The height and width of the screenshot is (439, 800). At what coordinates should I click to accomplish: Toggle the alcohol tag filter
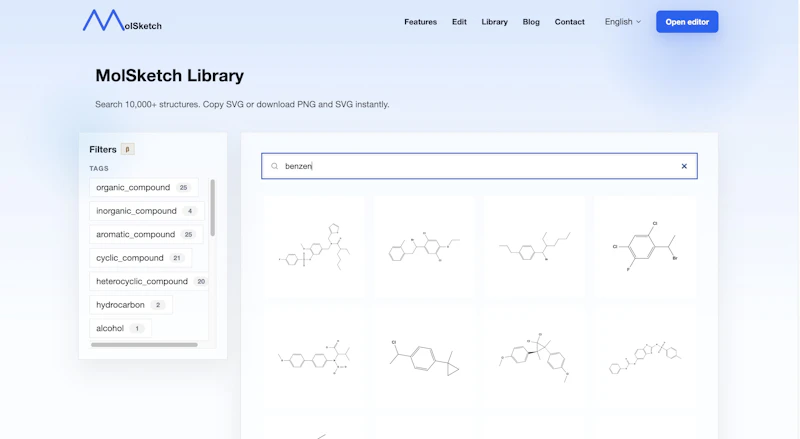(120, 328)
